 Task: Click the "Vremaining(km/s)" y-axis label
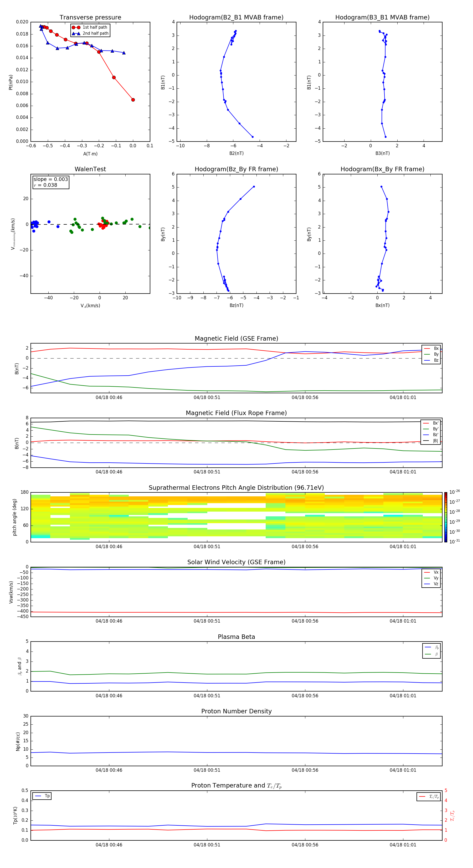[13, 234]
